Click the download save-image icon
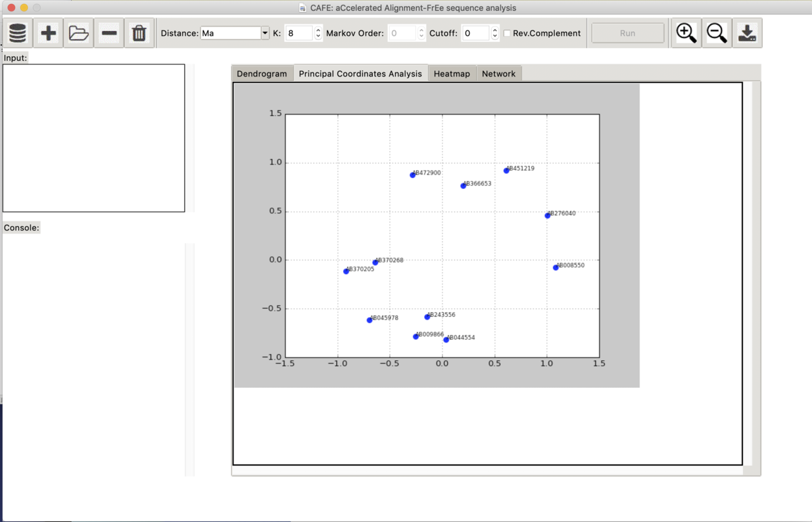The image size is (812, 522). click(x=747, y=33)
